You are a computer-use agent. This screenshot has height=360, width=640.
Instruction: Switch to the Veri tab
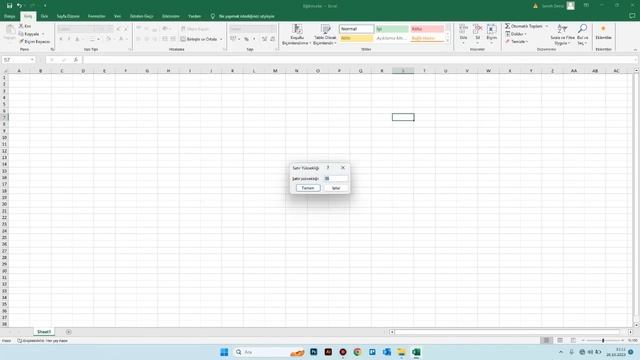coord(118,16)
